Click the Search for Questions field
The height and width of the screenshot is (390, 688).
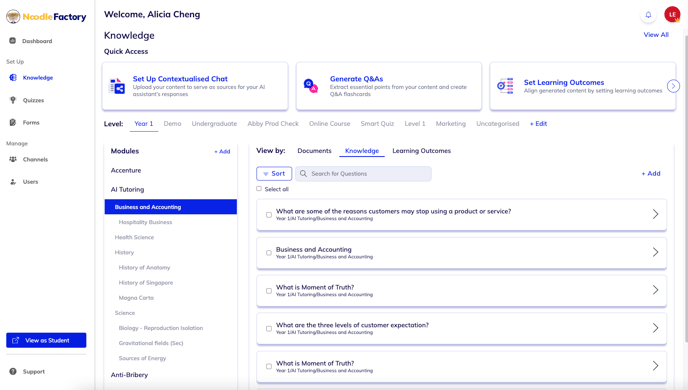pos(363,174)
